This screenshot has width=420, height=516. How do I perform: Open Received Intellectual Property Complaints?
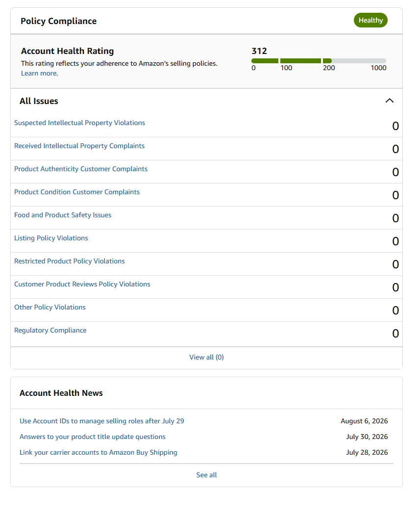[79, 146]
